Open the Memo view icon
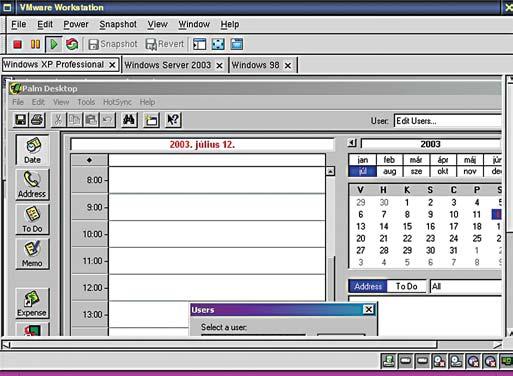Image resolution: width=513 pixels, height=376 pixels. click(x=32, y=254)
